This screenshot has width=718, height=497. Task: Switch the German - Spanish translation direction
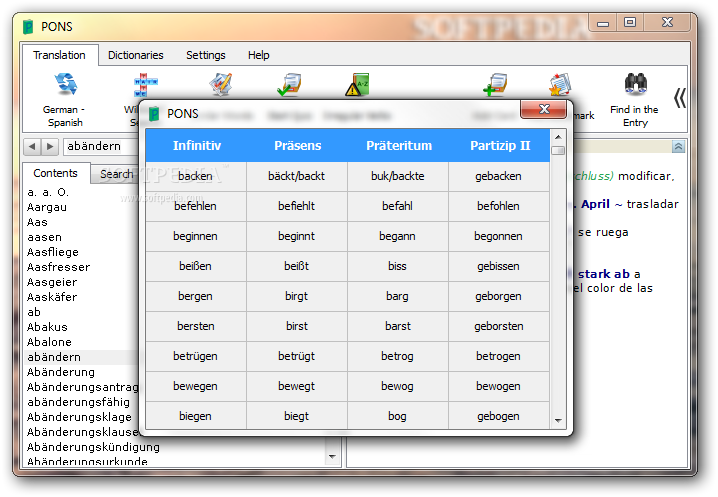pos(65,100)
